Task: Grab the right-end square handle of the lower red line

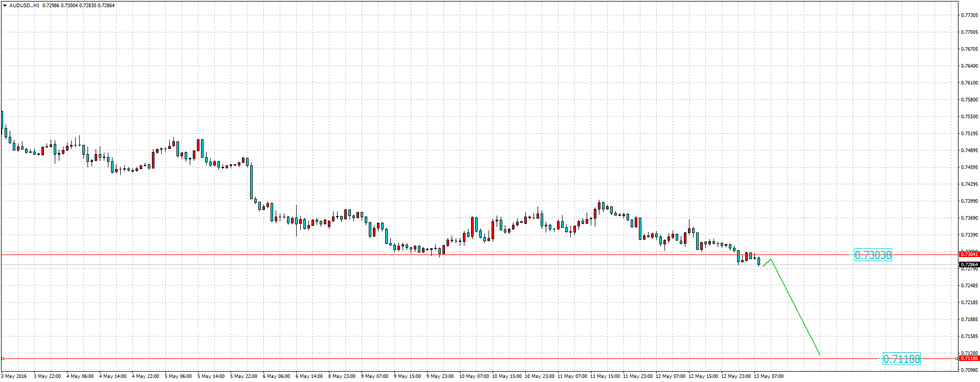Action: 956,358
